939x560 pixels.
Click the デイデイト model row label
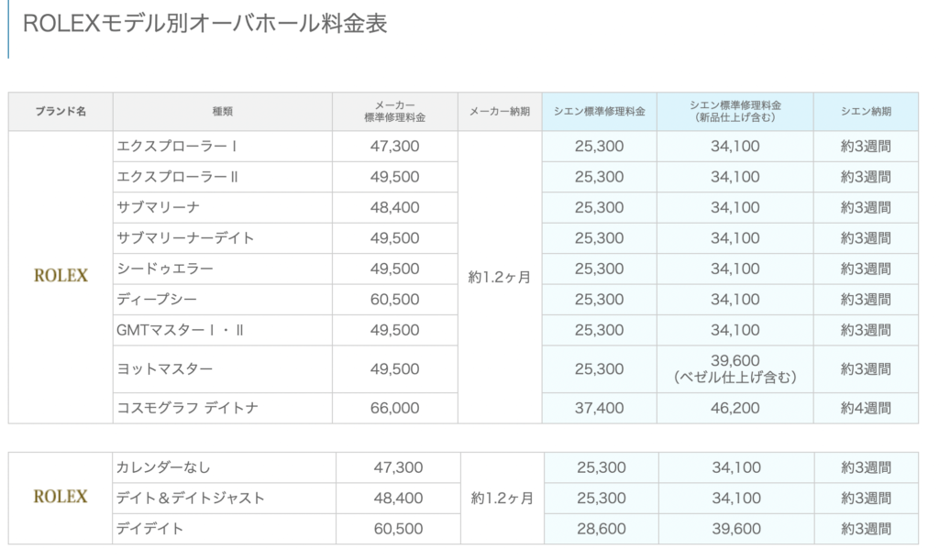(149, 529)
